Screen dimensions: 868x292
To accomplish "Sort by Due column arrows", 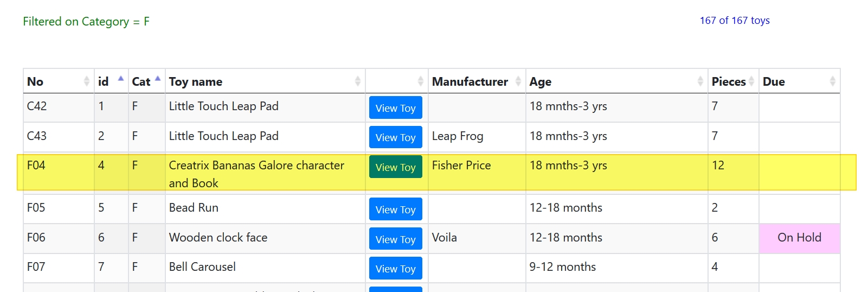I will coord(833,81).
